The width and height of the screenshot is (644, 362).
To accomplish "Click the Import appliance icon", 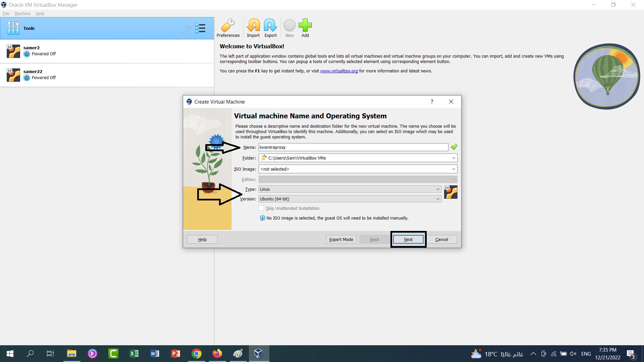I will point(253,28).
